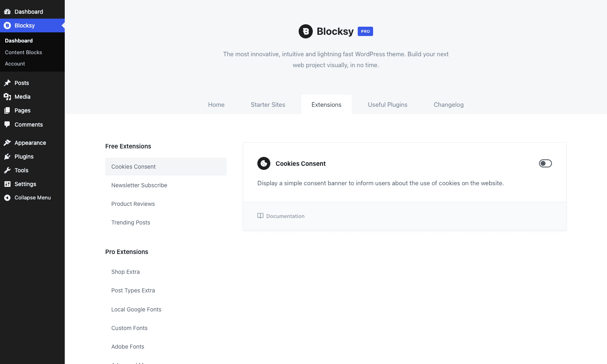This screenshot has width=607, height=364.
Task: Click the Pages icon in sidebar
Action: point(7,110)
